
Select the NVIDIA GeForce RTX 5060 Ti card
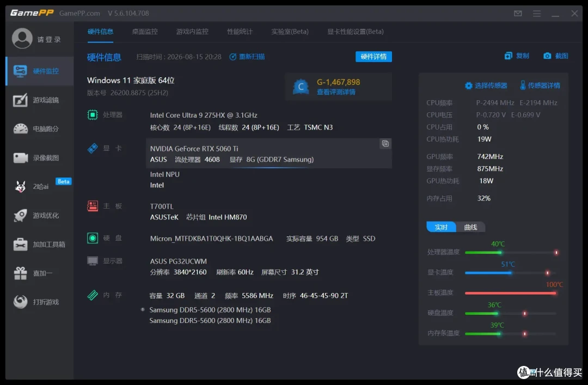click(269, 154)
